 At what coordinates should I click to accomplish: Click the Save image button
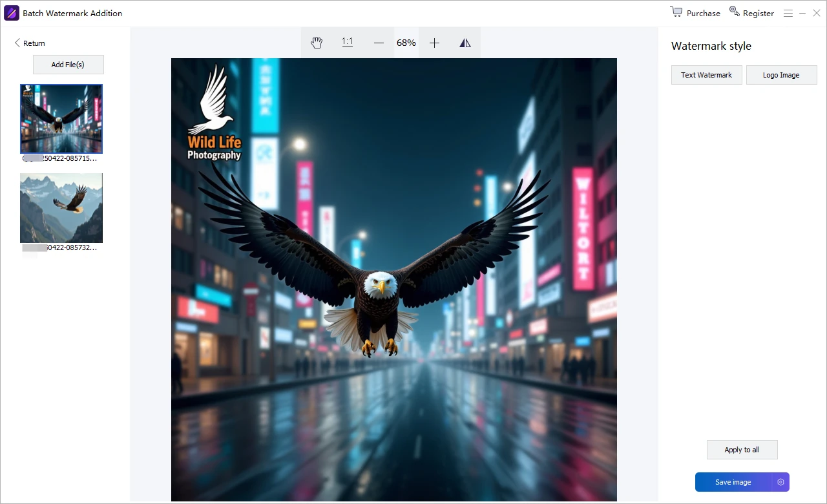[733, 482]
